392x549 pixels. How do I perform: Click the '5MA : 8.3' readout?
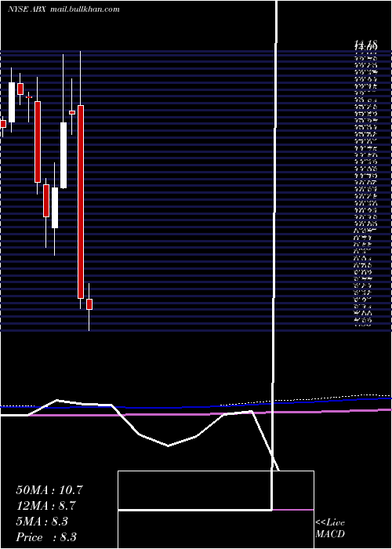point(42,522)
